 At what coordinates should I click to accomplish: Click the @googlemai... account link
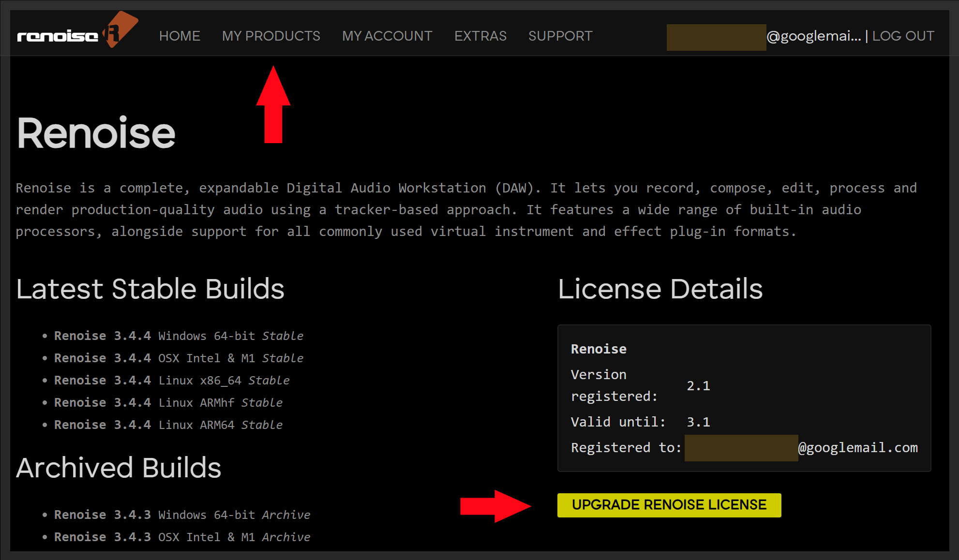pos(814,36)
